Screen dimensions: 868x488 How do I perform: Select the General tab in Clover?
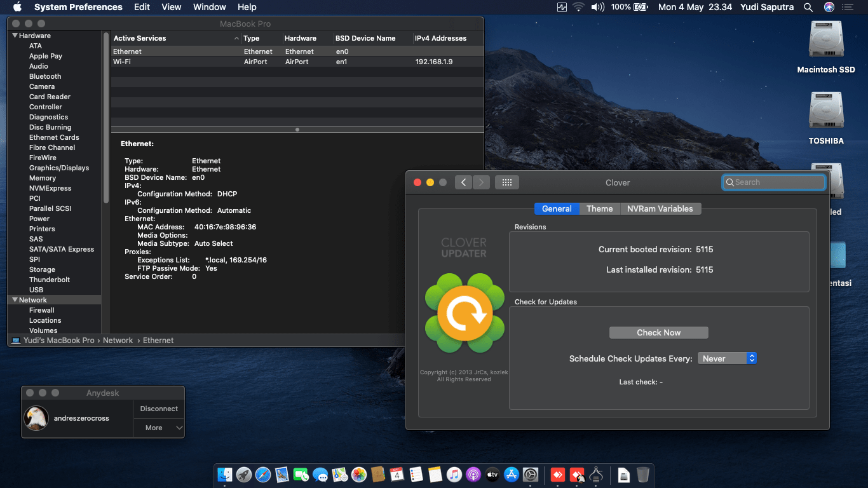click(557, 208)
